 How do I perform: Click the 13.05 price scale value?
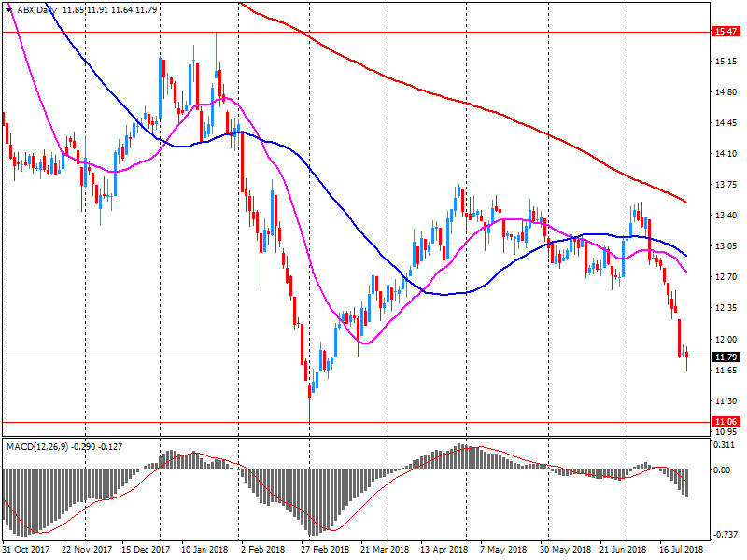click(x=726, y=245)
